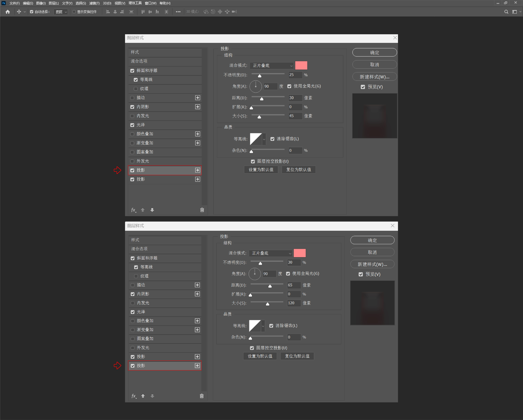Click 确定 in the upper dialog
Viewport: 523px width, 420px height.
[375, 52]
